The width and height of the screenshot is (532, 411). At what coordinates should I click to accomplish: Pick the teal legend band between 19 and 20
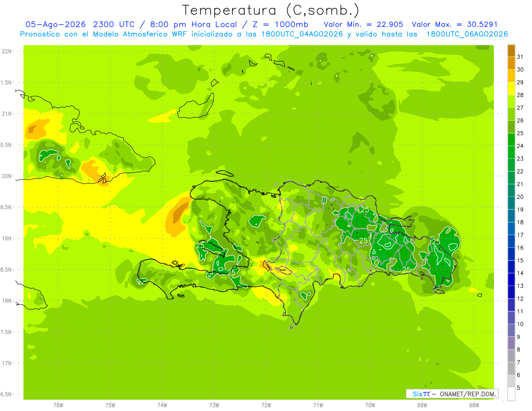[511, 203]
